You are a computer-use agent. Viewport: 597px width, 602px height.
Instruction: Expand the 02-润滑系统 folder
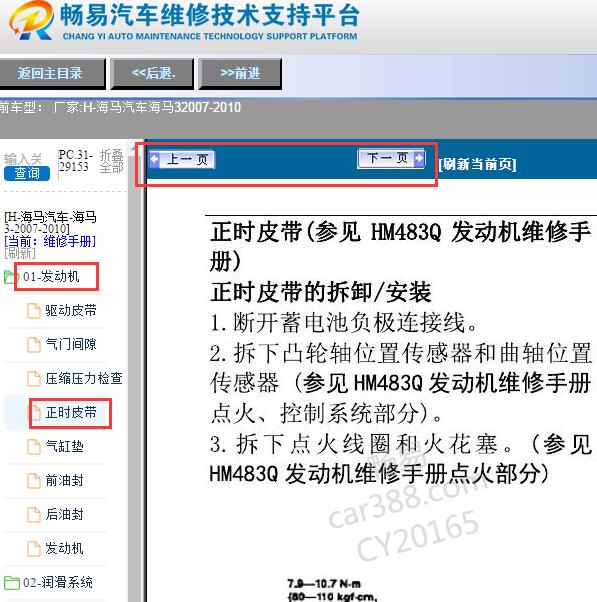click(x=58, y=582)
